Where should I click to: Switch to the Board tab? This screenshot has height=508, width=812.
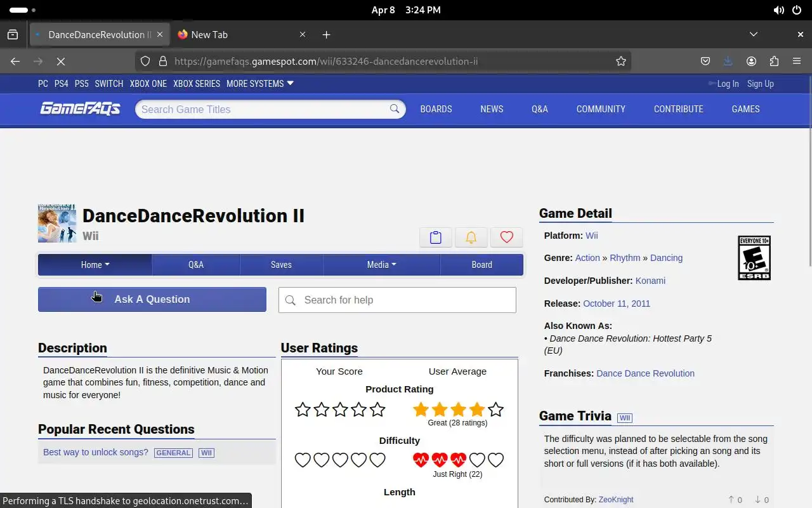(482, 265)
